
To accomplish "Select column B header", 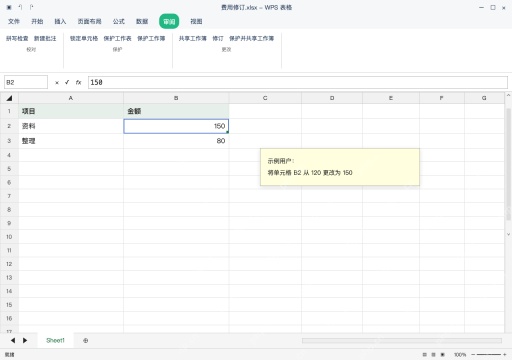I will coord(176,98).
